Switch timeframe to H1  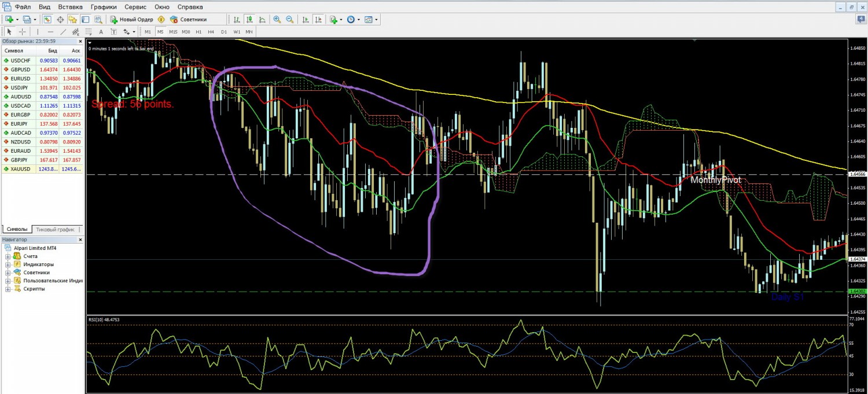point(198,31)
